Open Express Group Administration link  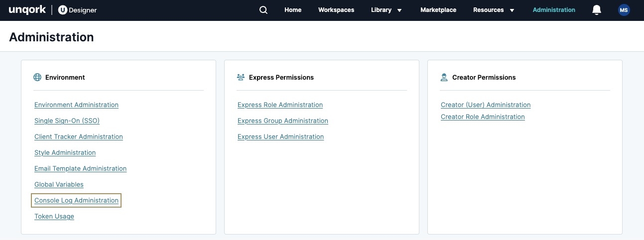[283, 121]
